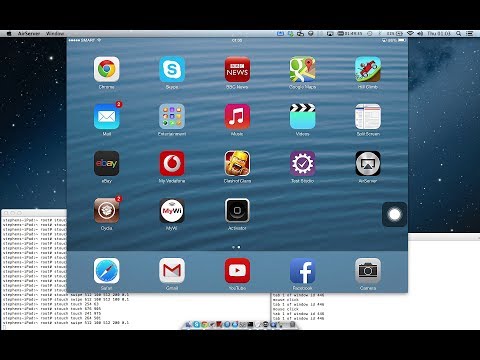480x360 pixels.
Task: Launch the AirServer app on the iPad
Action: [x=368, y=163]
